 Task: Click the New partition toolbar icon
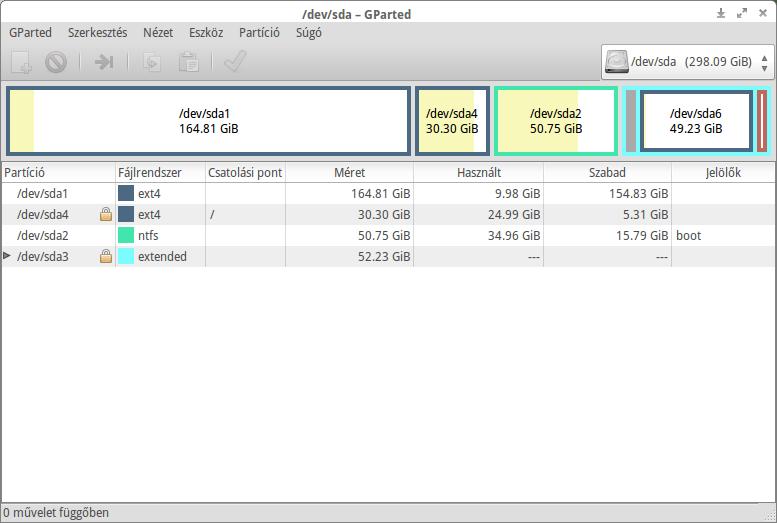click(21, 62)
